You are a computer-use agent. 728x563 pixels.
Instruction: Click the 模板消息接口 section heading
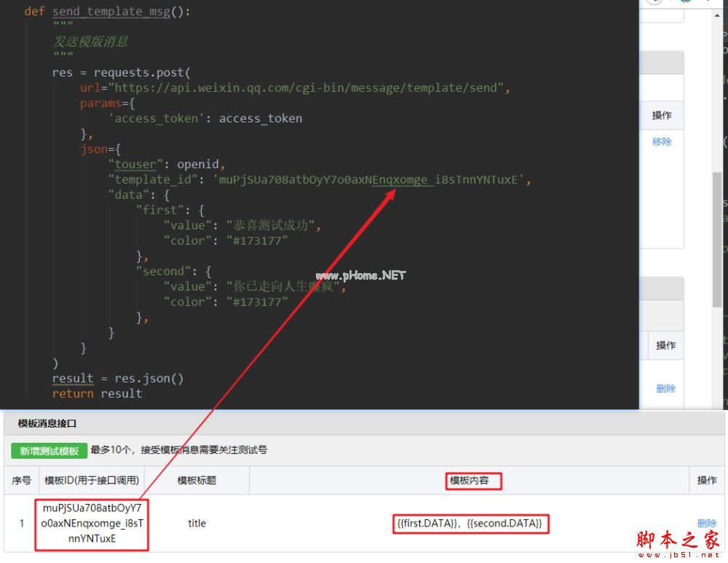[x=47, y=423]
